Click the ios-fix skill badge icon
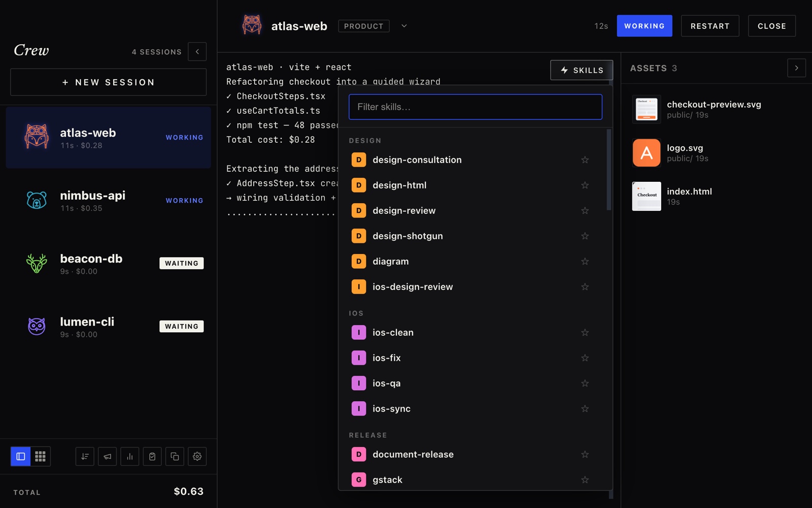Image resolution: width=812 pixels, height=508 pixels. coord(359,358)
